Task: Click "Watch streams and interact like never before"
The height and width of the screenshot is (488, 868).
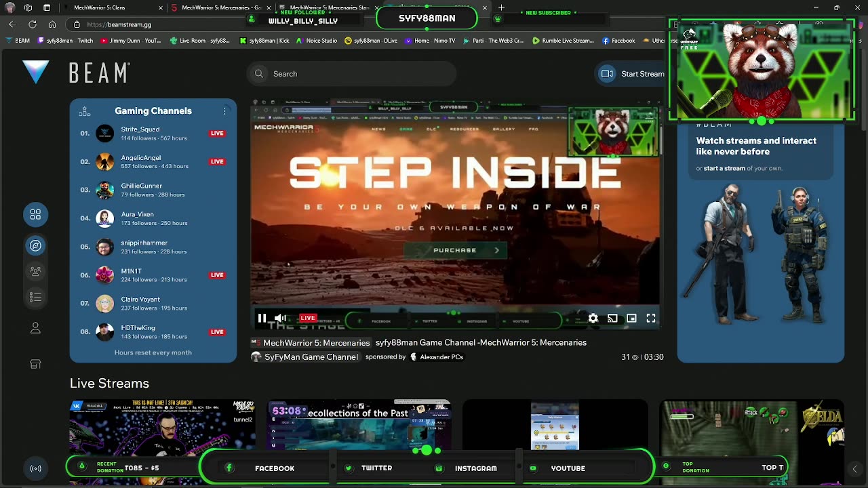Action: pos(756,146)
